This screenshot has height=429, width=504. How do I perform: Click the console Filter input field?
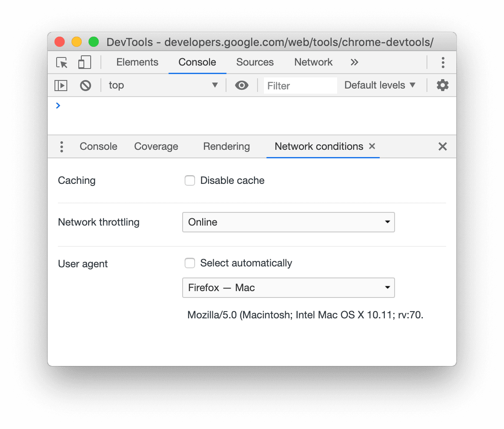pos(300,86)
